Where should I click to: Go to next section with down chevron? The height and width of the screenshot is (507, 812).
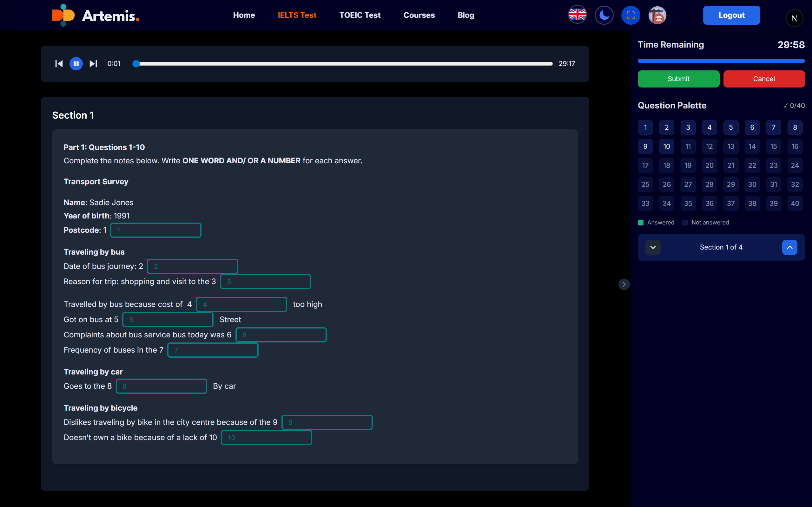click(653, 247)
